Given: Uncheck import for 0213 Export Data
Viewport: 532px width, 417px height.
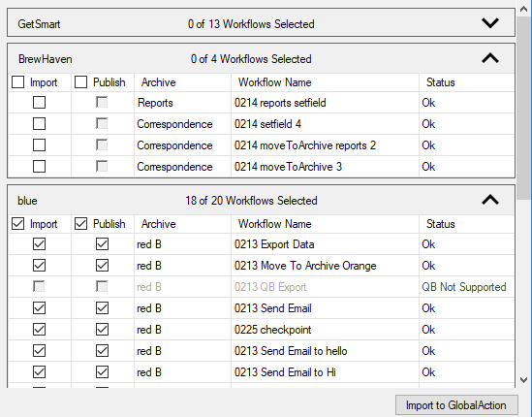Looking at the screenshot, I should click(x=39, y=243).
